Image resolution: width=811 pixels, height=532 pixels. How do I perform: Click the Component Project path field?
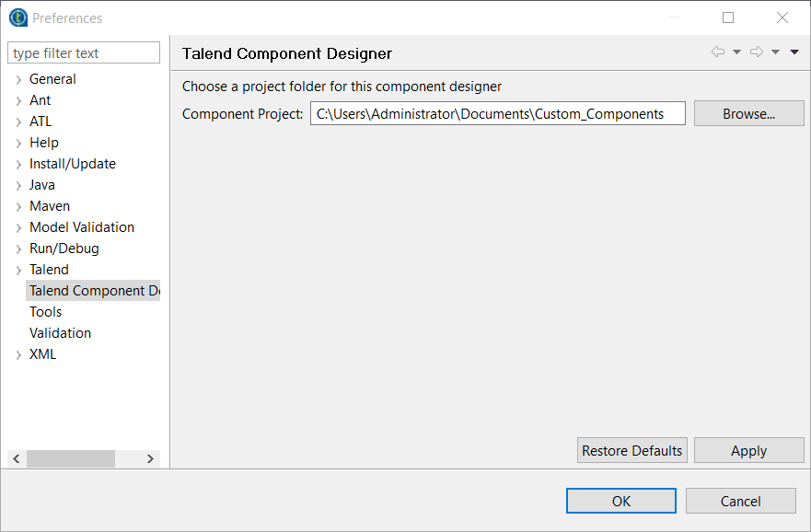(x=498, y=114)
